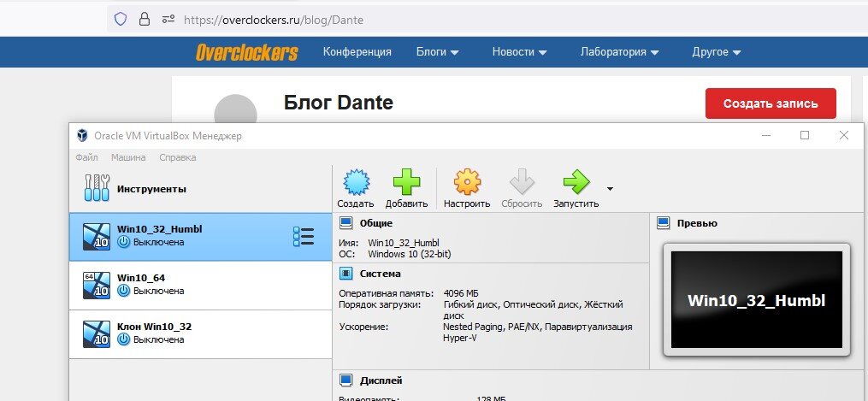Screen dimensions: 868x401
Task: Open Настроить settings gear icon
Action: tap(467, 182)
